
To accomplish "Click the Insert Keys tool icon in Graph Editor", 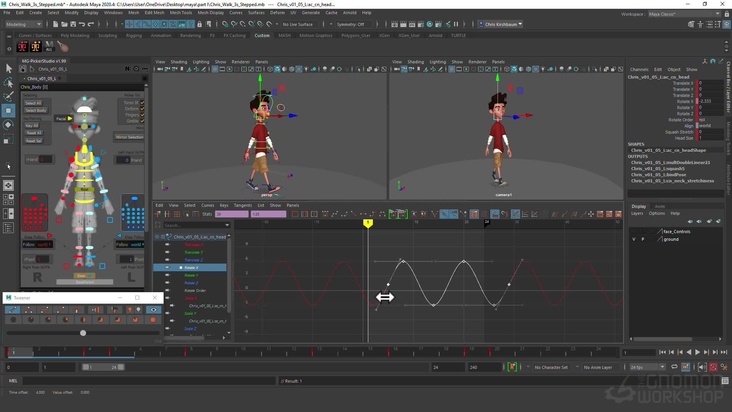I will 167,214.
